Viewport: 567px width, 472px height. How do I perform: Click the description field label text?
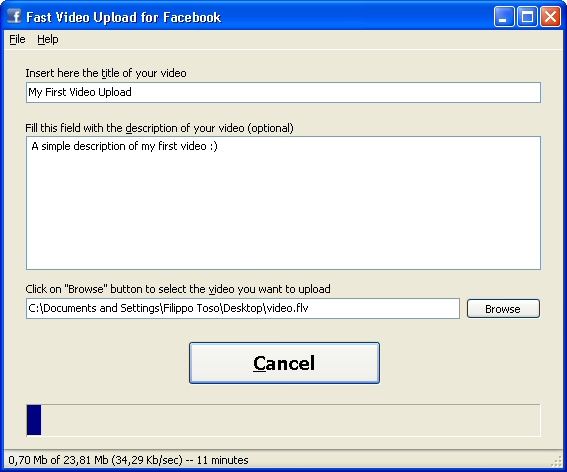[x=159, y=128]
